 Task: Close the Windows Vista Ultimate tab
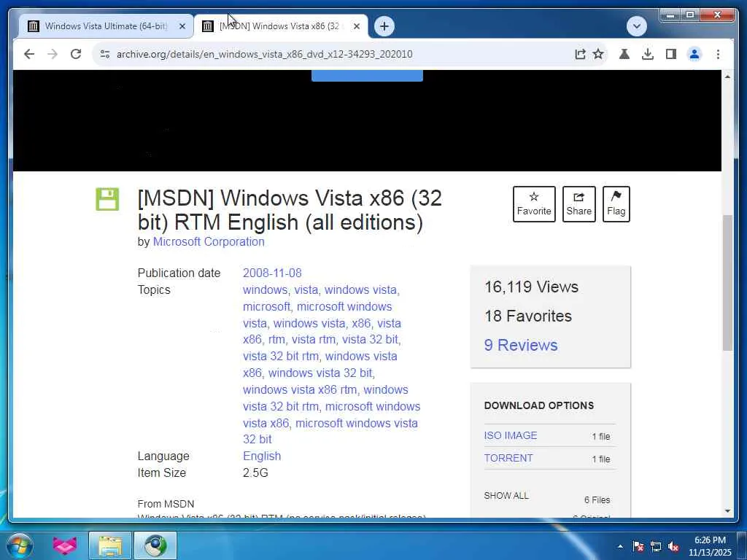point(182,26)
